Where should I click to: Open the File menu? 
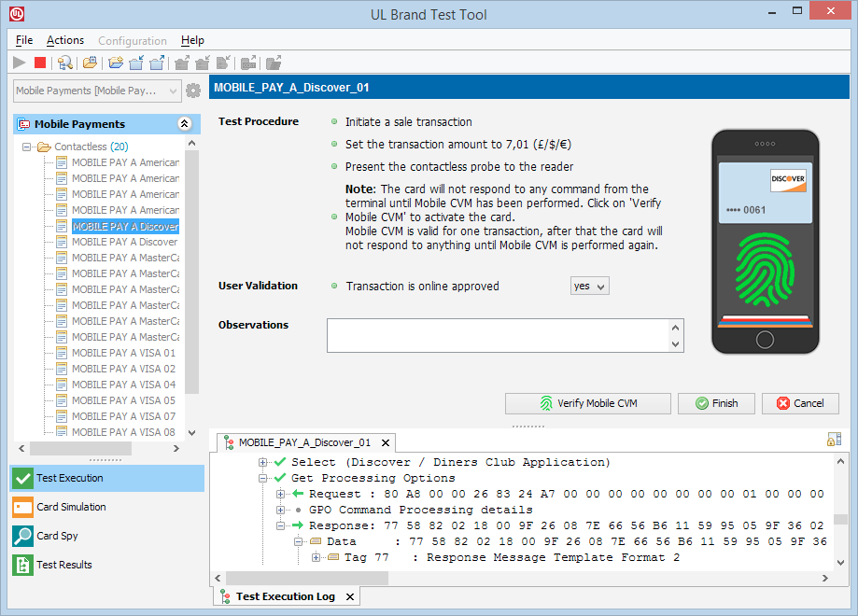point(24,40)
